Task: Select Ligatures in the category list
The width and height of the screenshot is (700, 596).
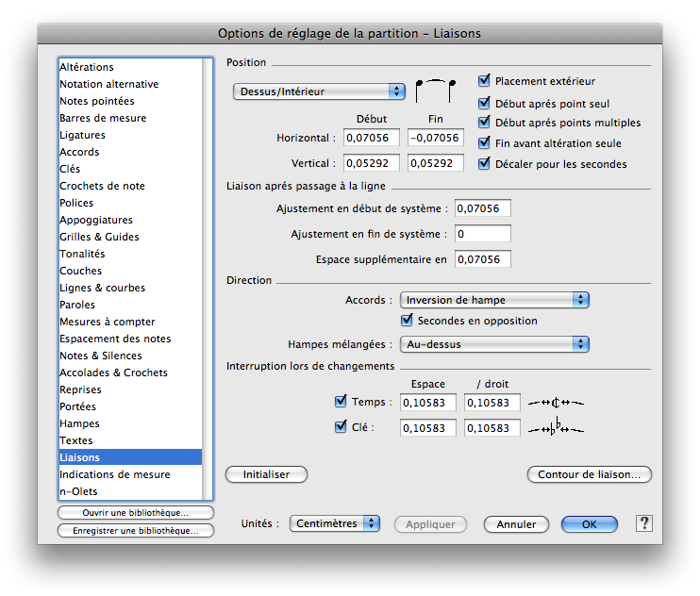Action: 83,135
